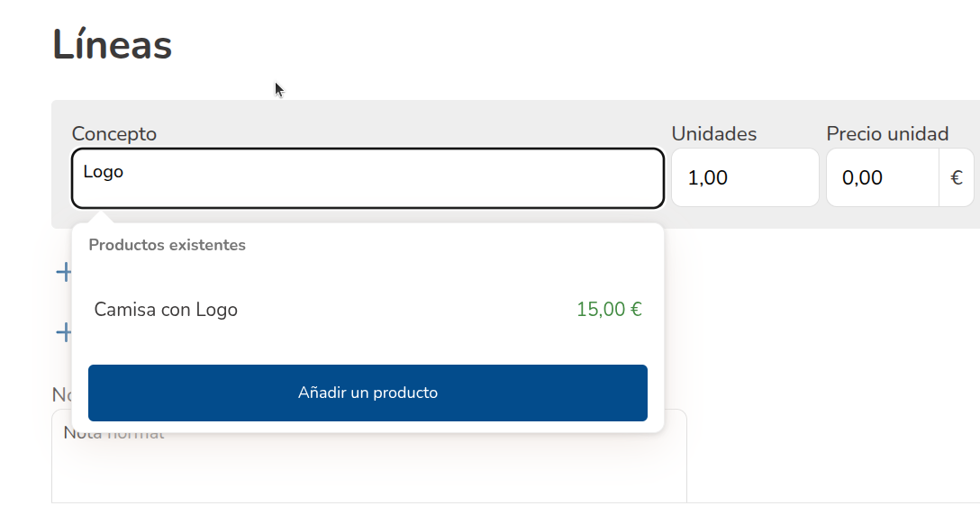Click the euro currency symbol
Screen dimensions: 980x506
(956, 178)
